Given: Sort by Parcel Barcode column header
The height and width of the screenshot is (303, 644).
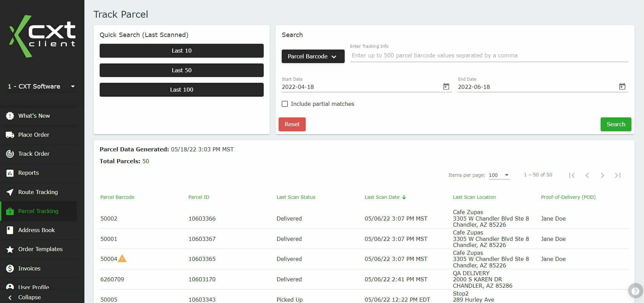Looking at the screenshot, I should pos(117,197).
